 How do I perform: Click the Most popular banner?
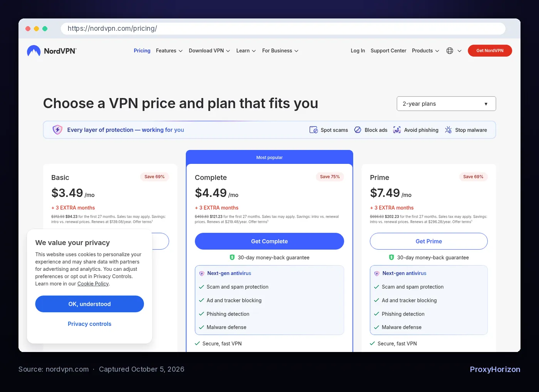pos(269,157)
